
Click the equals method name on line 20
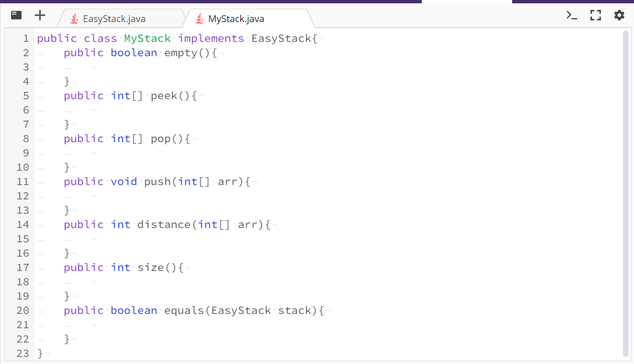coord(184,310)
